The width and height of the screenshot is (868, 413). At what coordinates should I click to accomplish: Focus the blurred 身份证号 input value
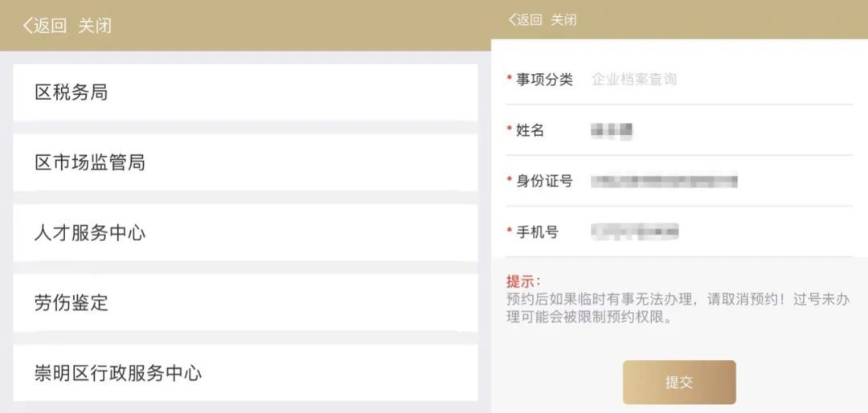tap(664, 181)
